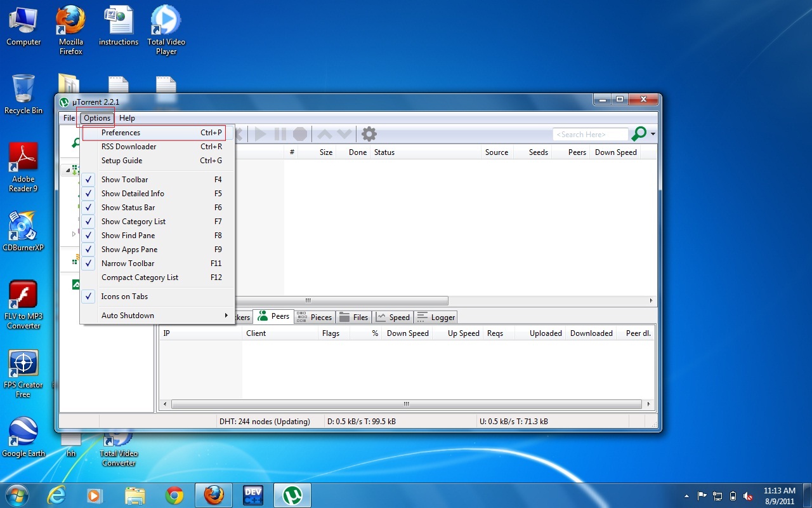Open the search engine dropdown arrow
812x508 pixels.
coord(653,135)
